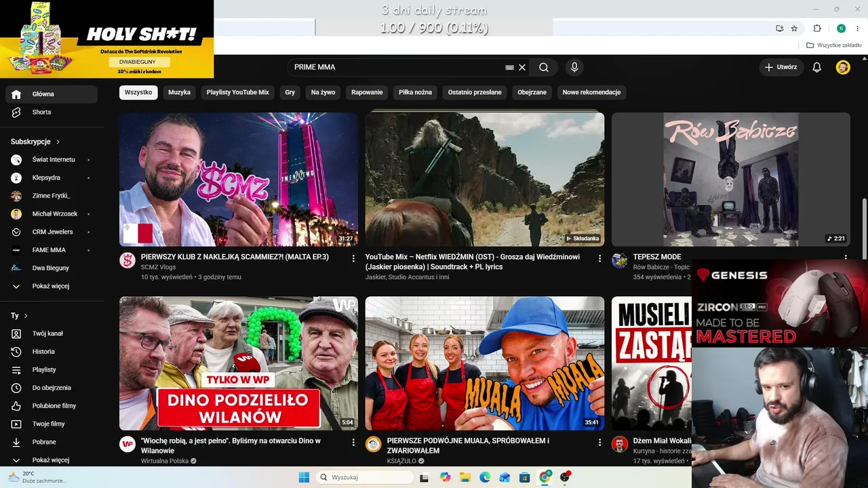Open the PIERWSZE PODWÓJNE MUALA video title
Screen dimensions: 868x488
(469, 445)
